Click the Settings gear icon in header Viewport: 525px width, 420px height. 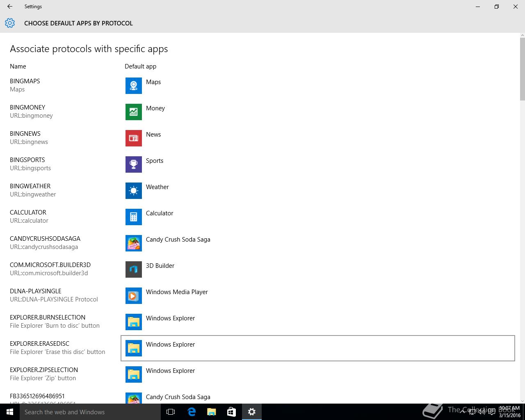pyautogui.click(x=10, y=23)
